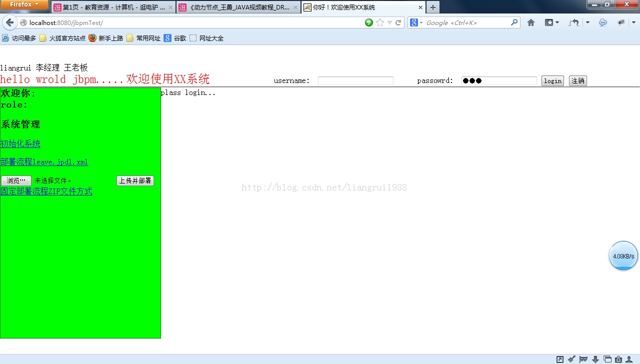Image resolution: width=640 pixels, height=364 pixels.
Task: Click the 欢迎你: label
Action: point(18,93)
